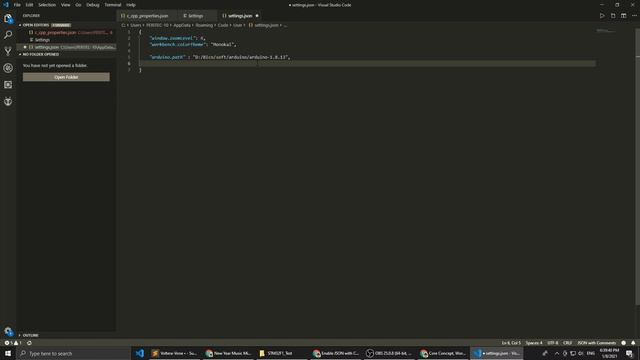Change the UTF-8 file encoding

coord(553,343)
